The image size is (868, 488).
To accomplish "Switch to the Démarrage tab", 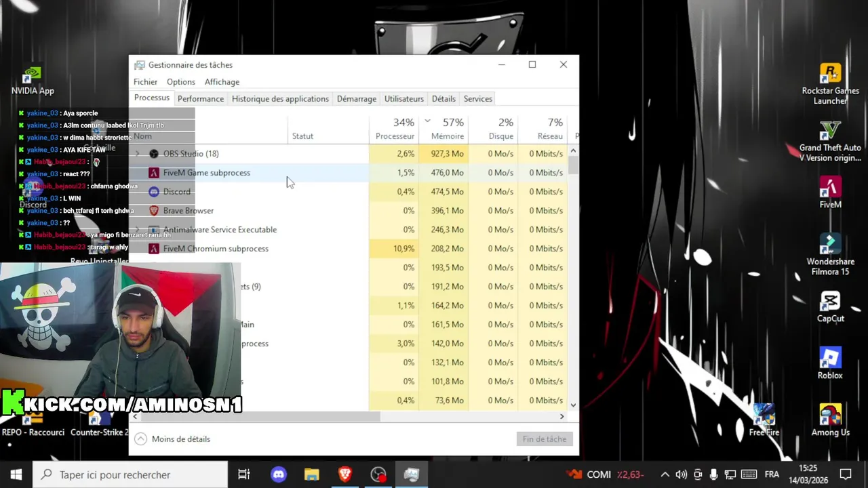I will pyautogui.click(x=357, y=99).
